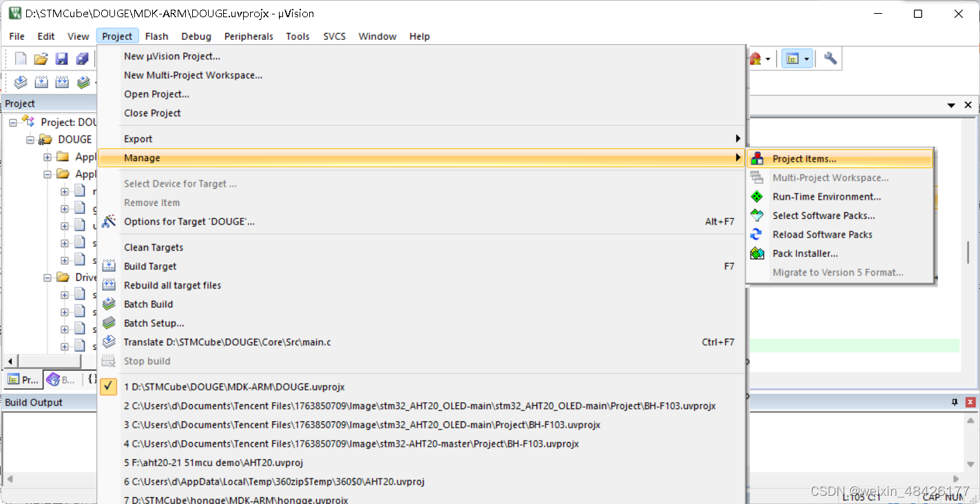The image size is (980, 504).
Task: Click the DOUGE target folder icon in tree
Action: coord(45,140)
